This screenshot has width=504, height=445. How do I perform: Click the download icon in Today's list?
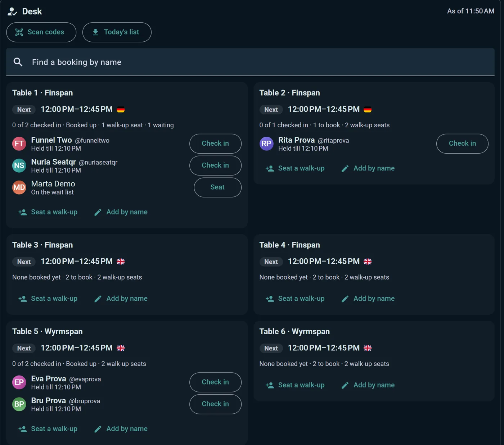(x=95, y=32)
